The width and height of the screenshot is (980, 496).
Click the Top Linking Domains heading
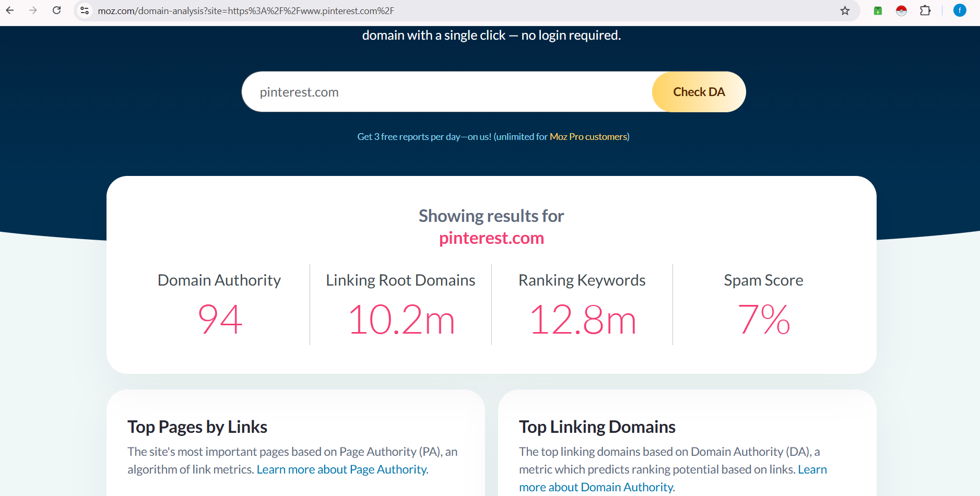tap(597, 427)
